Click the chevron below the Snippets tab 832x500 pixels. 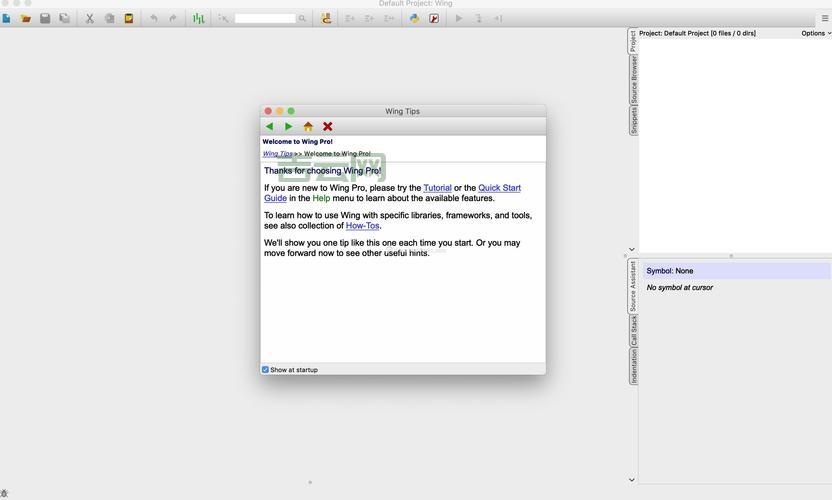[x=631, y=249]
